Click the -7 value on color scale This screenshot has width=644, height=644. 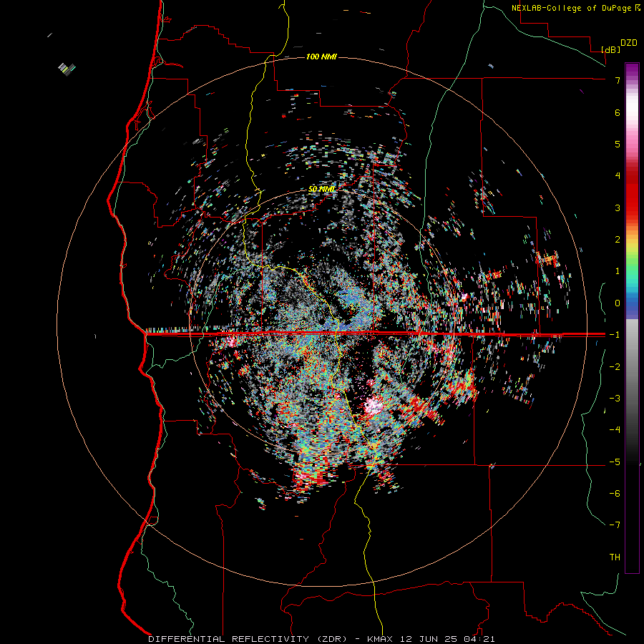pyautogui.click(x=615, y=525)
